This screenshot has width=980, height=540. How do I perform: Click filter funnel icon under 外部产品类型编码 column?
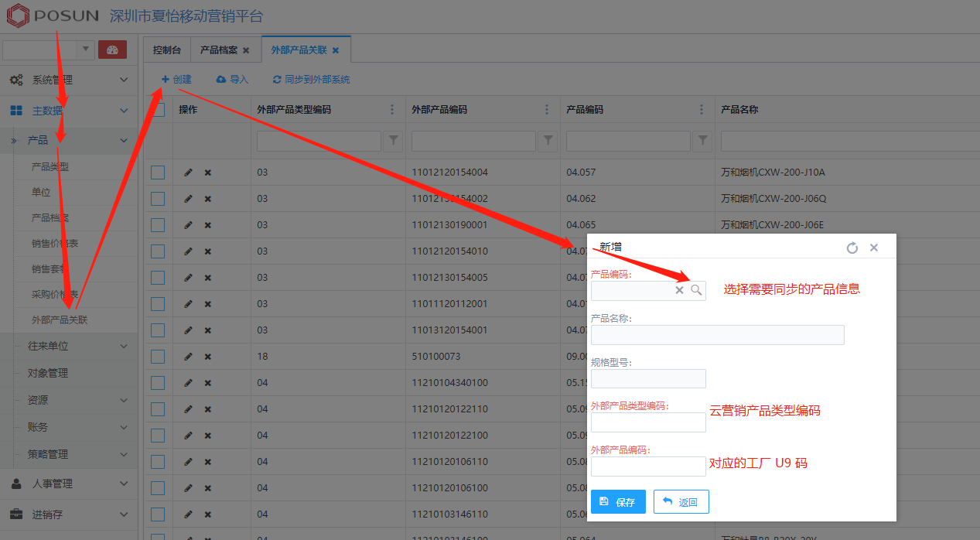[394, 141]
